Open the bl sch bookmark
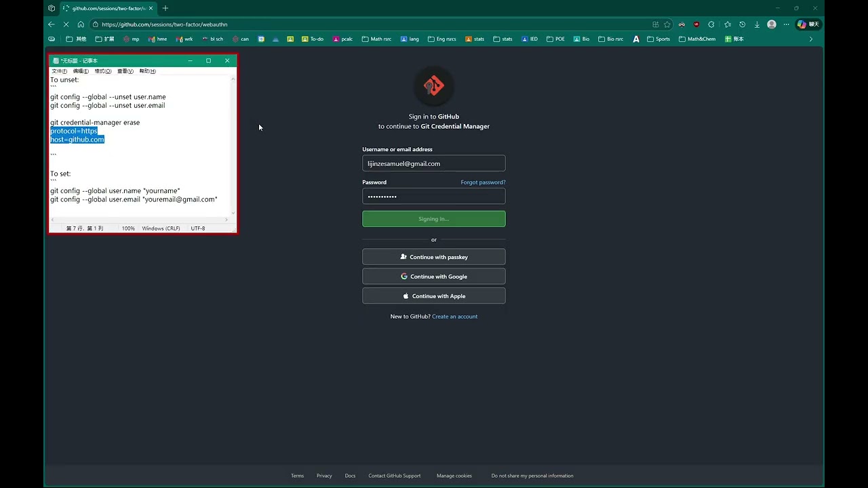The height and width of the screenshot is (488, 868). [x=212, y=39]
